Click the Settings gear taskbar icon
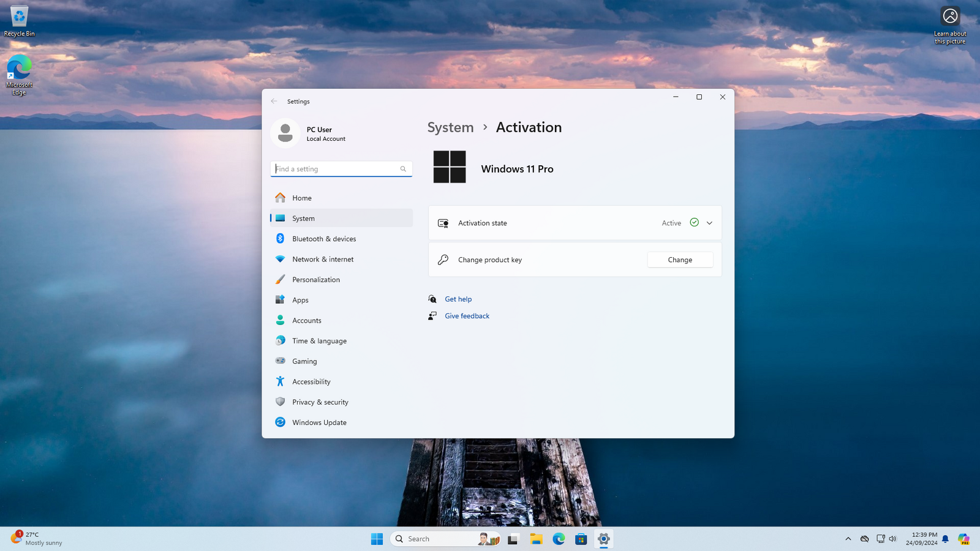980x551 pixels. pos(604,539)
